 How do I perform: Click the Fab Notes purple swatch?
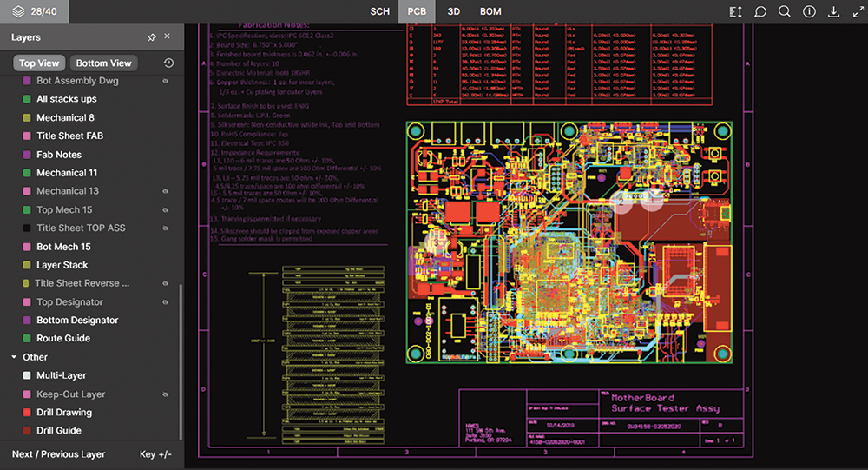pos(27,155)
